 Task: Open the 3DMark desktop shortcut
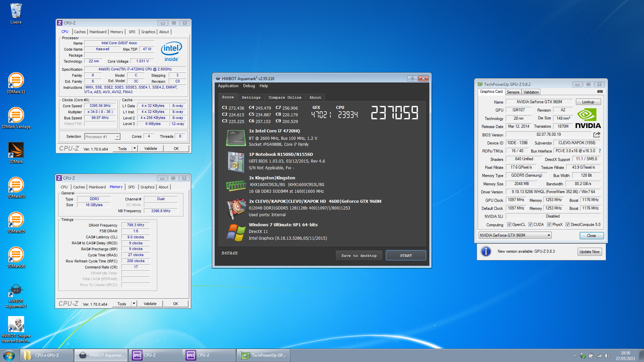tap(16, 153)
